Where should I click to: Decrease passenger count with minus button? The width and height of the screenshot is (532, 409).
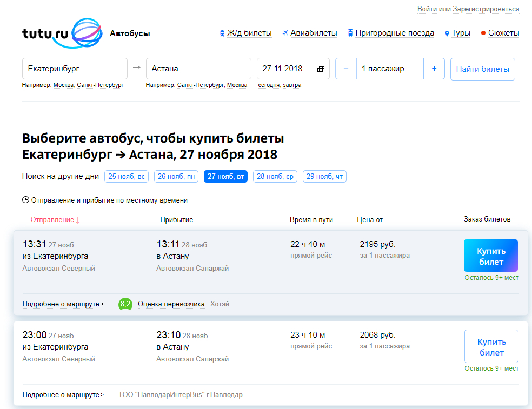tap(346, 69)
